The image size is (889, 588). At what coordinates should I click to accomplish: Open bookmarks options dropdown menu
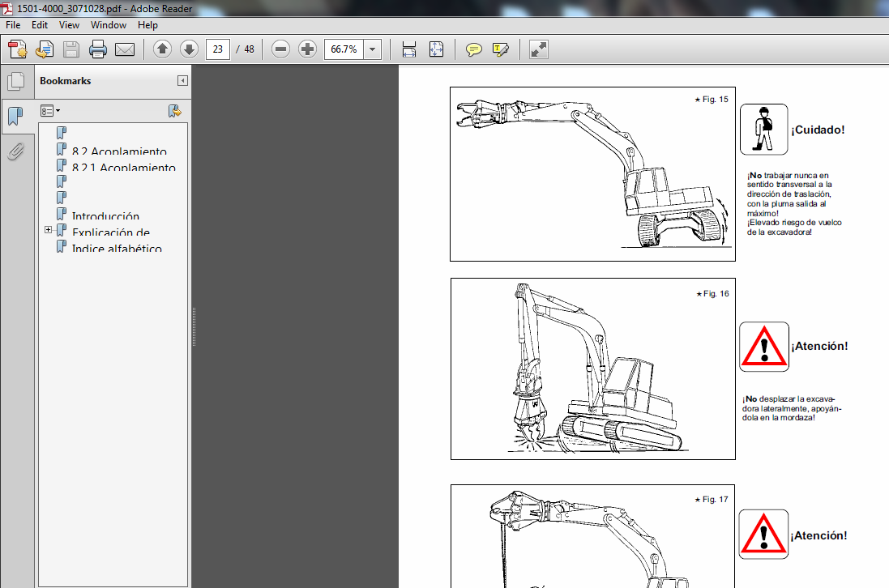tap(50, 111)
